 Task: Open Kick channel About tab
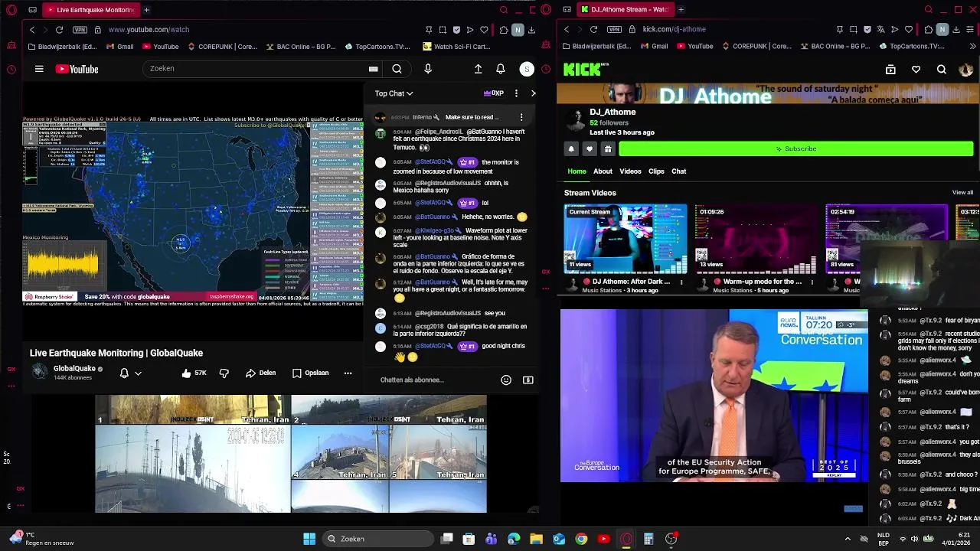603,171
